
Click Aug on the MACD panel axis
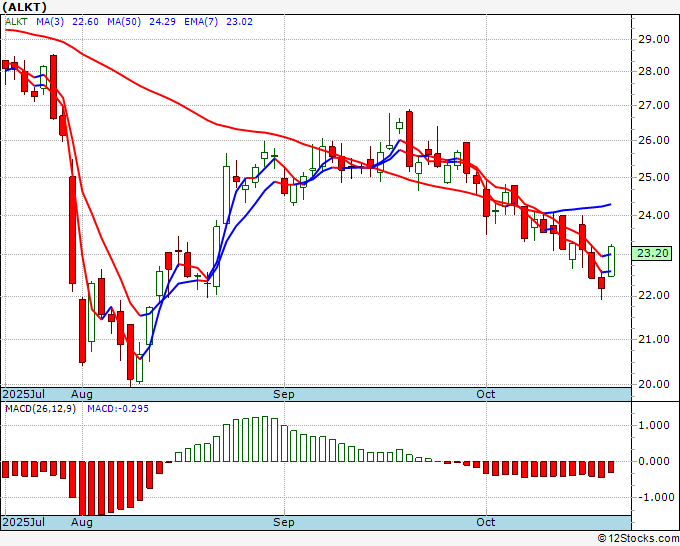82,522
